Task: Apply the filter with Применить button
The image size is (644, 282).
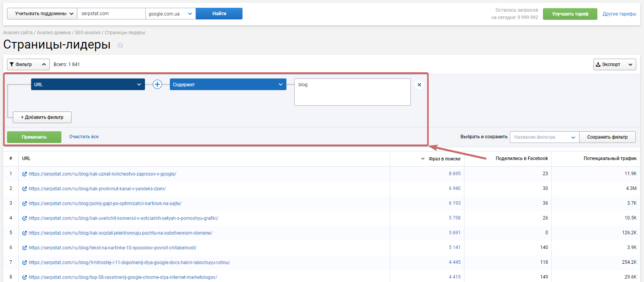Action: pyautogui.click(x=34, y=137)
